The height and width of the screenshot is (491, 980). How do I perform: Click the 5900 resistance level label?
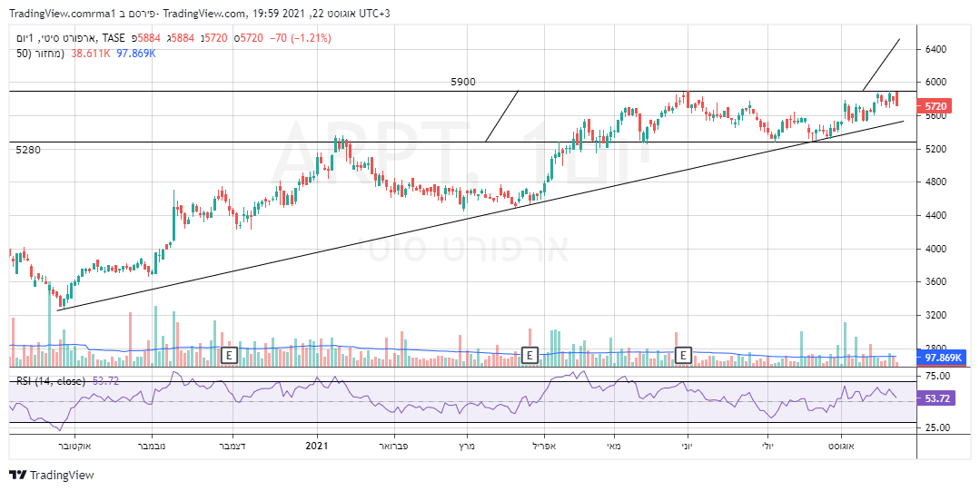(x=463, y=82)
